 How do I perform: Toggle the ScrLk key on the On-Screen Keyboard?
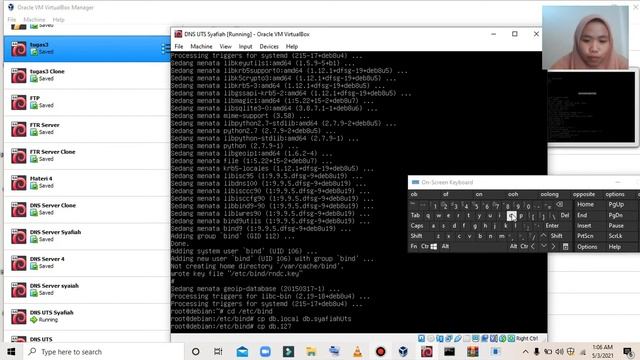pos(616,236)
